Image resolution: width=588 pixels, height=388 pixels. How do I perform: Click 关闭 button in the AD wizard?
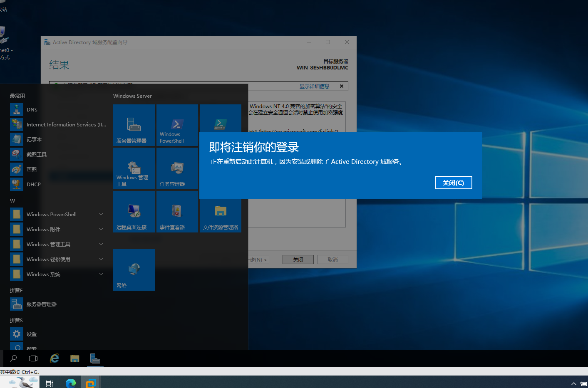298,259
